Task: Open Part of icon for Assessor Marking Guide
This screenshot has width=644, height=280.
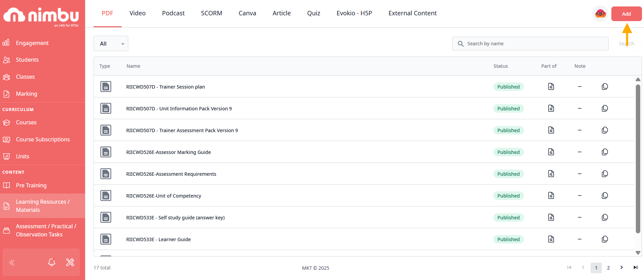Action: tap(551, 152)
